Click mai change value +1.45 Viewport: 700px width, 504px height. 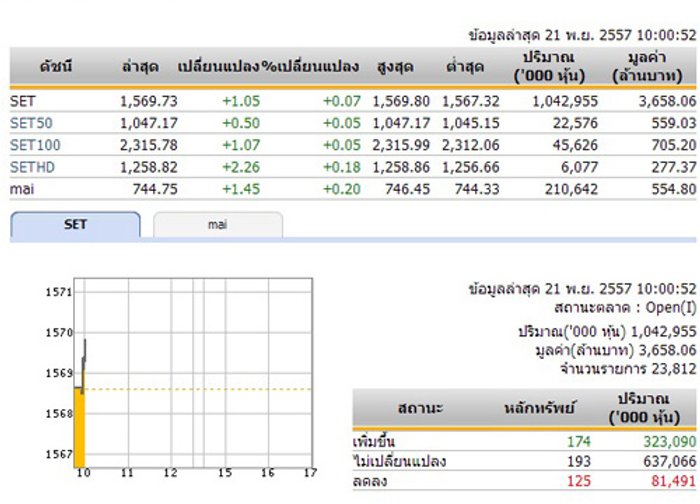click(x=241, y=189)
